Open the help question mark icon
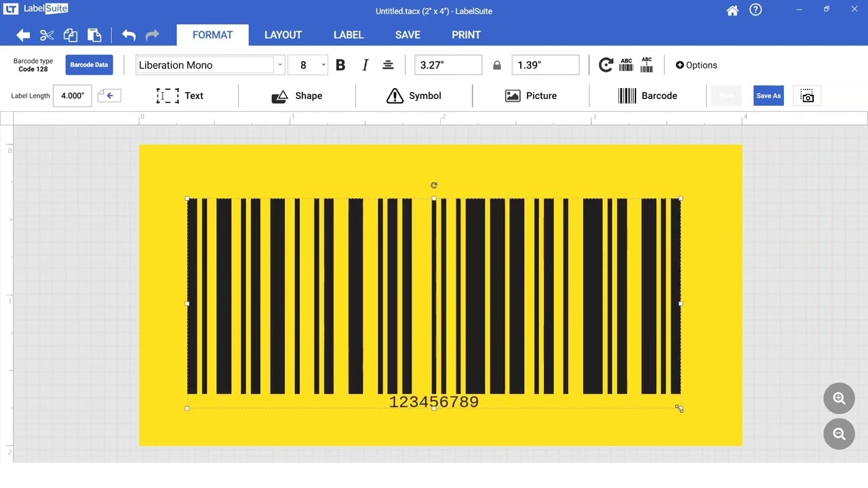The height and width of the screenshot is (488, 868). [755, 10]
